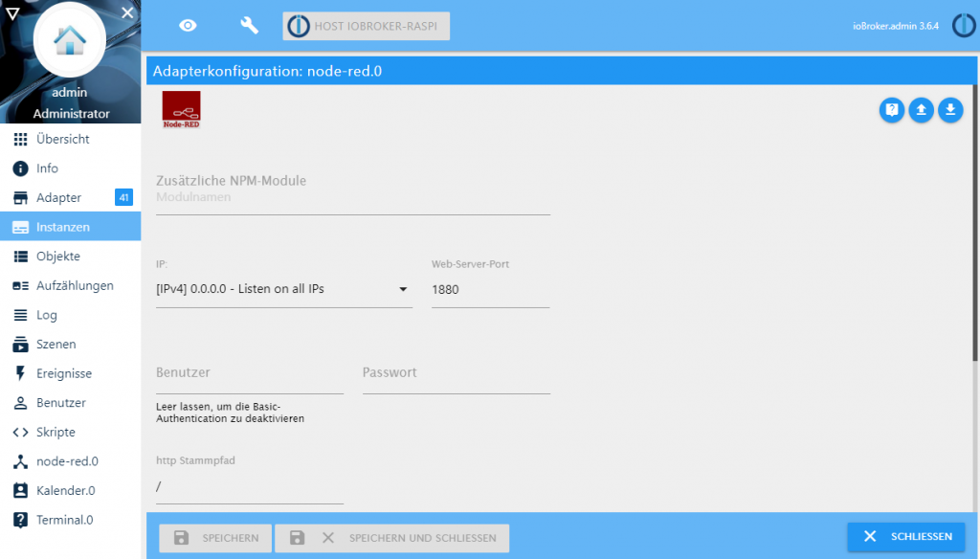Click the power icon at the top right
The image size is (980, 559).
point(963,25)
